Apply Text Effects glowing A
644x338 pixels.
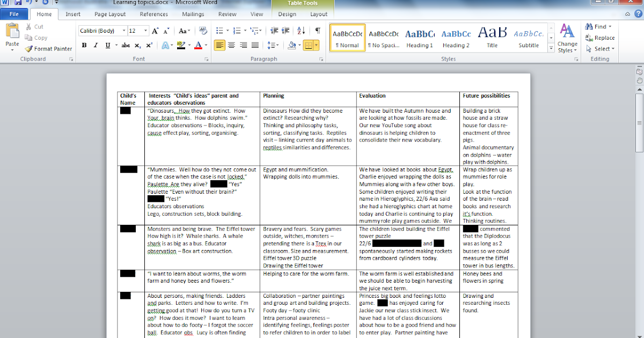pyautogui.click(x=165, y=46)
